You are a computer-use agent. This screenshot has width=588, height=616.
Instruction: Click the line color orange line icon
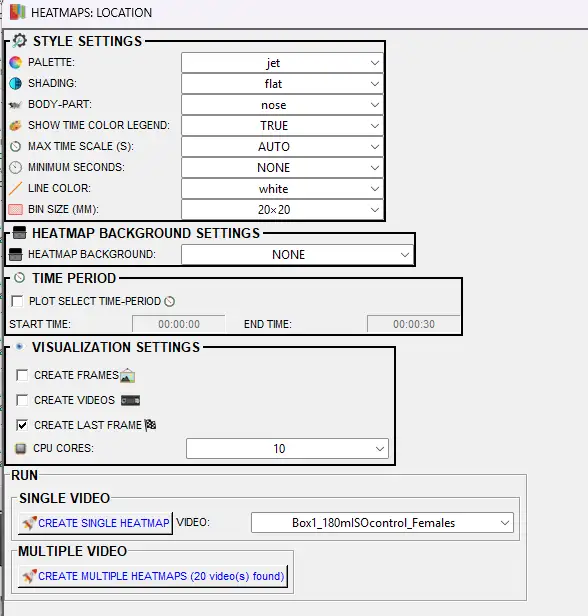click(x=15, y=189)
